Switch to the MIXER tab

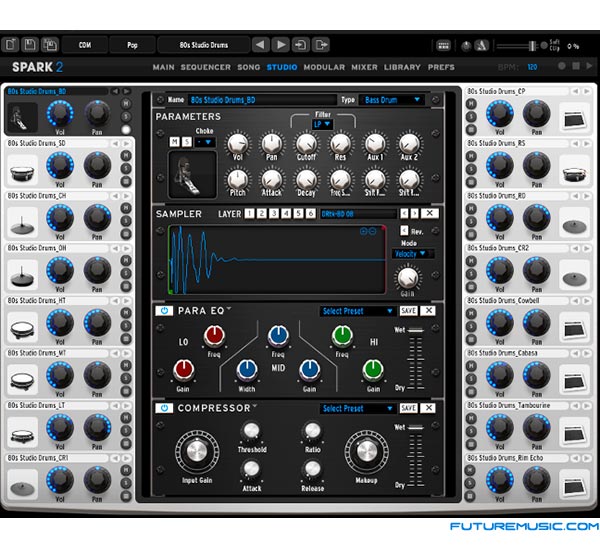[364, 67]
